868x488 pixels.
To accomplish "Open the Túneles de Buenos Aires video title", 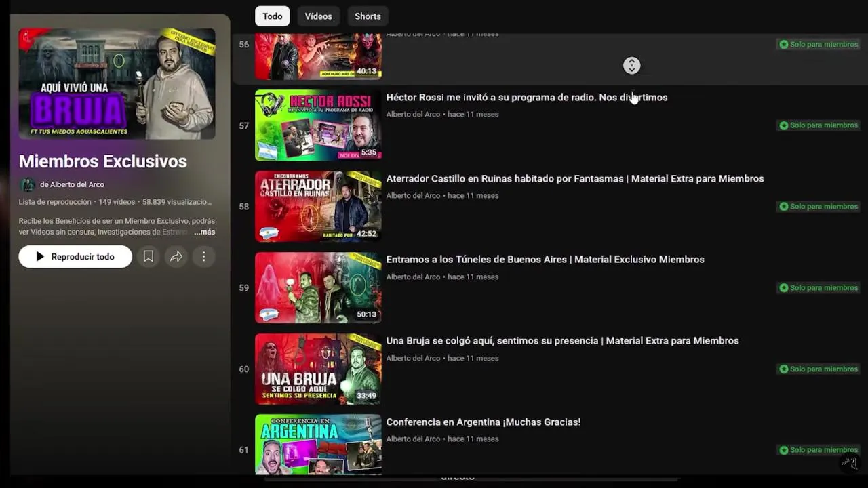I will [545, 260].
